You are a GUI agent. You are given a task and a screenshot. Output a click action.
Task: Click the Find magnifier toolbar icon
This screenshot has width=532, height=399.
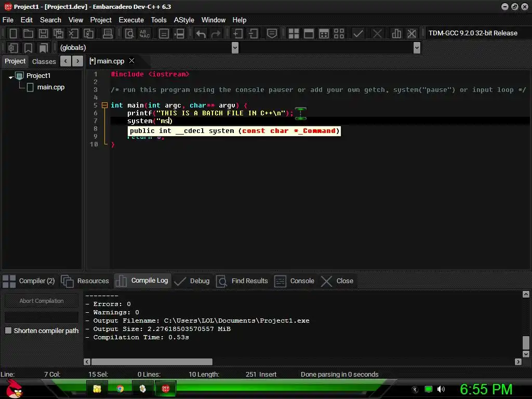pos(129,34)
